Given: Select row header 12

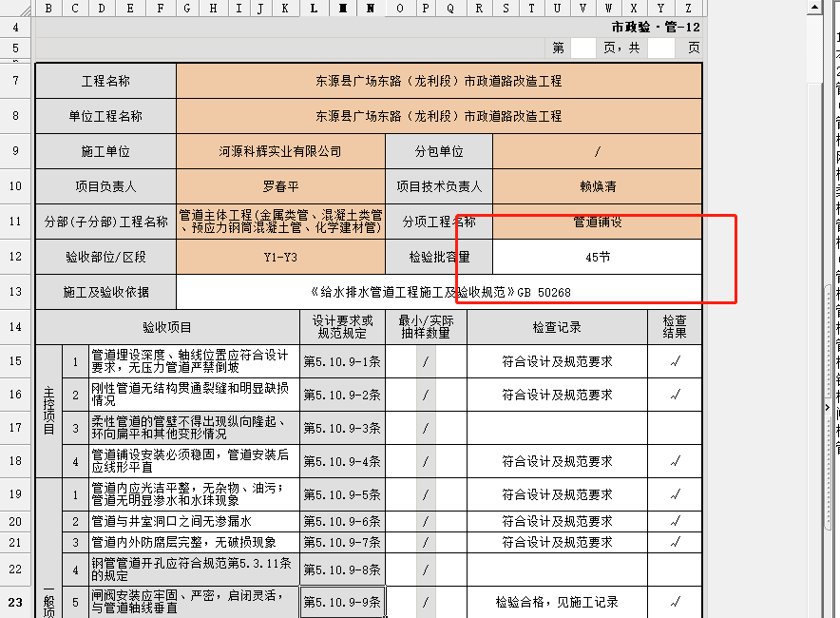Looking at the screenshot, I should pyautogui.click(x=15, y=257).
